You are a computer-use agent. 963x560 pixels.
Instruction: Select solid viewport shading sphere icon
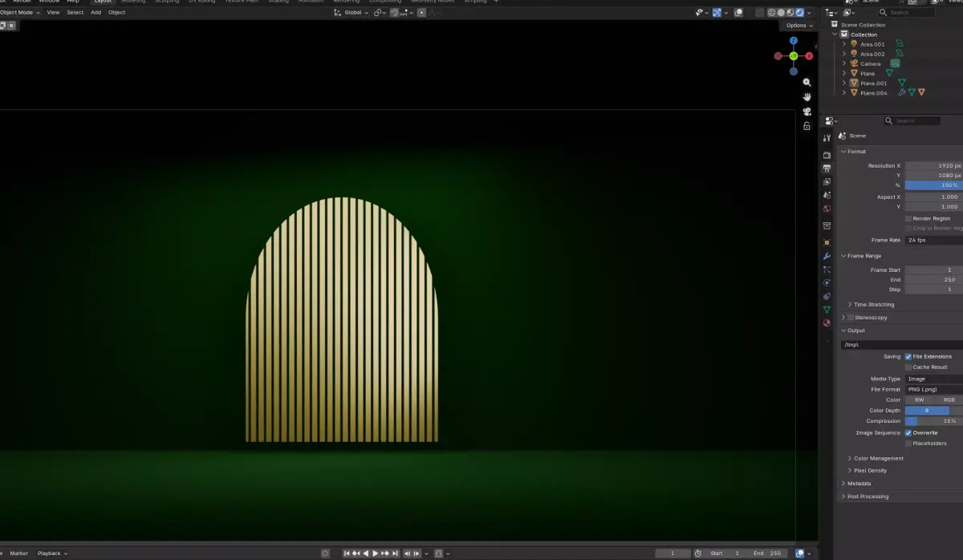(780, 13)
